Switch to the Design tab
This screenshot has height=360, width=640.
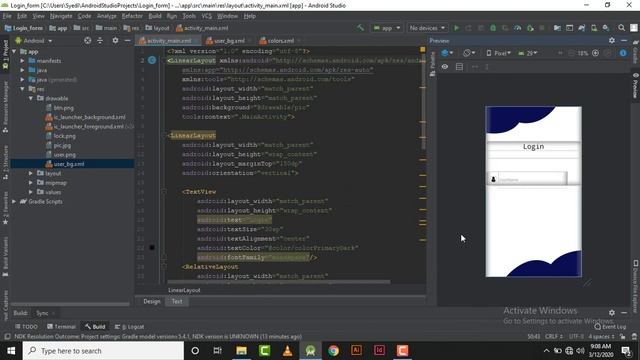point(152,301)
